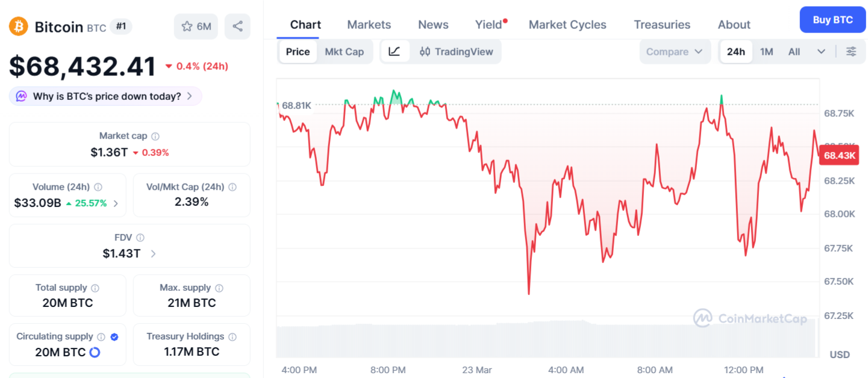Click the verified checkmark on Circulating supply
The image size is (868, 378).
[x=114, y=336]
